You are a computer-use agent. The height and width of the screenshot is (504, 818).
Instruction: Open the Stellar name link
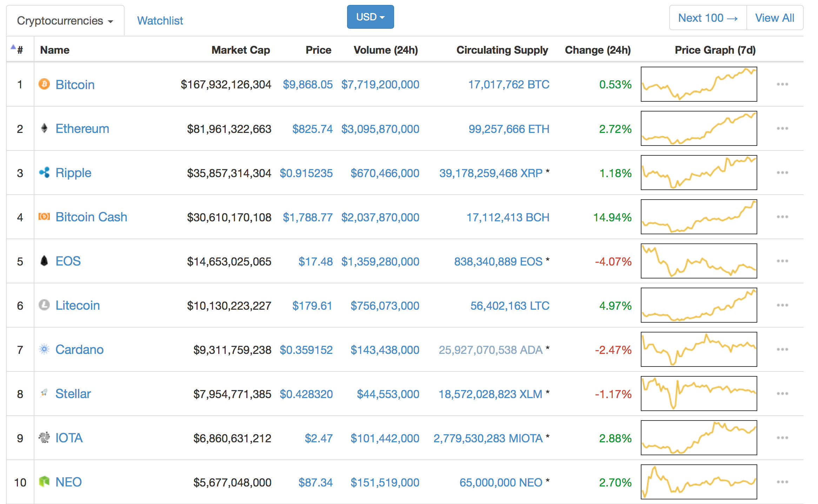pos(73,394)
